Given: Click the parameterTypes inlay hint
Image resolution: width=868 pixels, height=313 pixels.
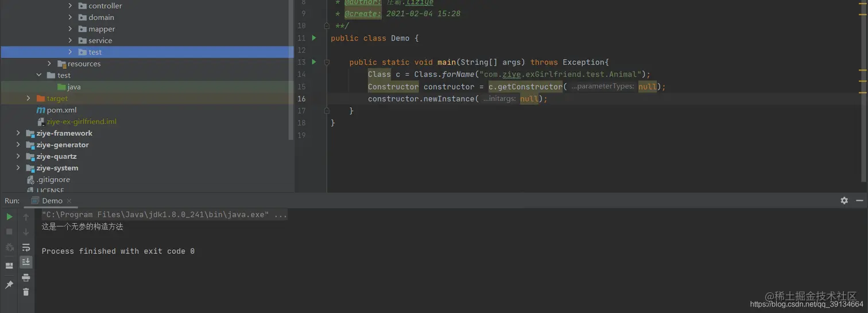Looking at the screenshot, I should (x=603, y=87).
